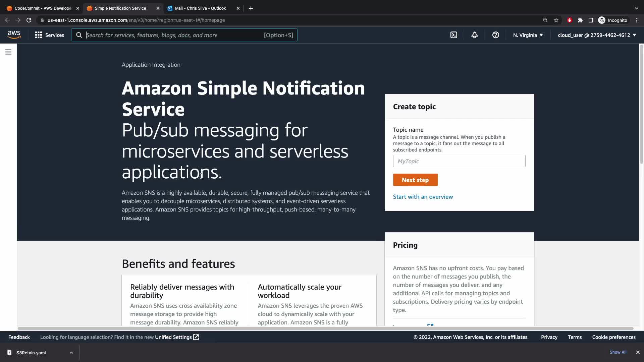Click the AWS logo home icon
This screenshot has width=644, height=362.
click(x=14, y=35)
